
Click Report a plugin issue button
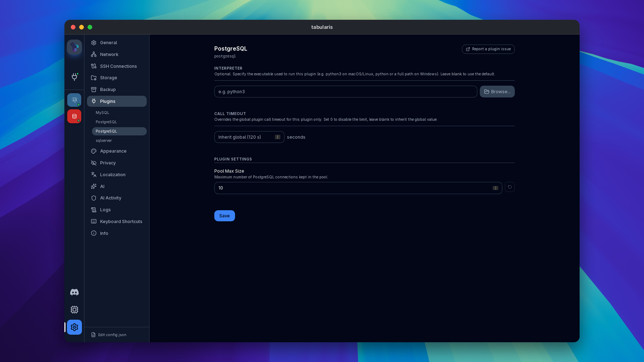coord(488,49)
